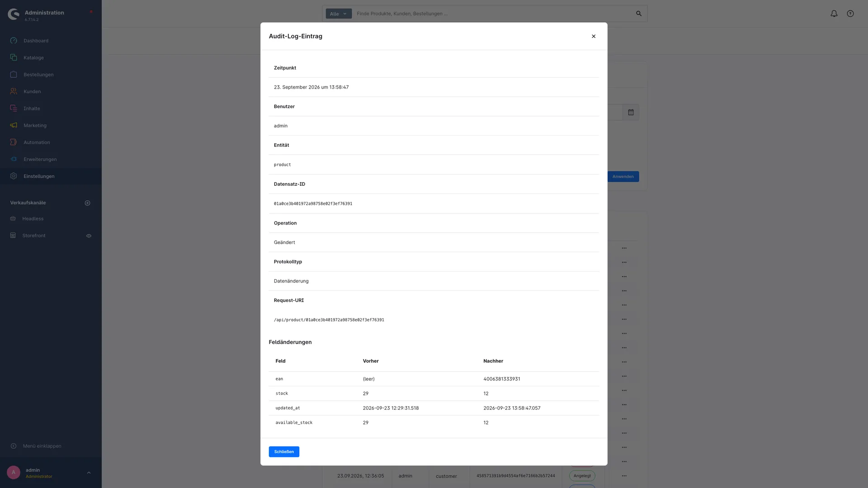
Task: Click the Schließen button
Action: [x=284, y=451]
